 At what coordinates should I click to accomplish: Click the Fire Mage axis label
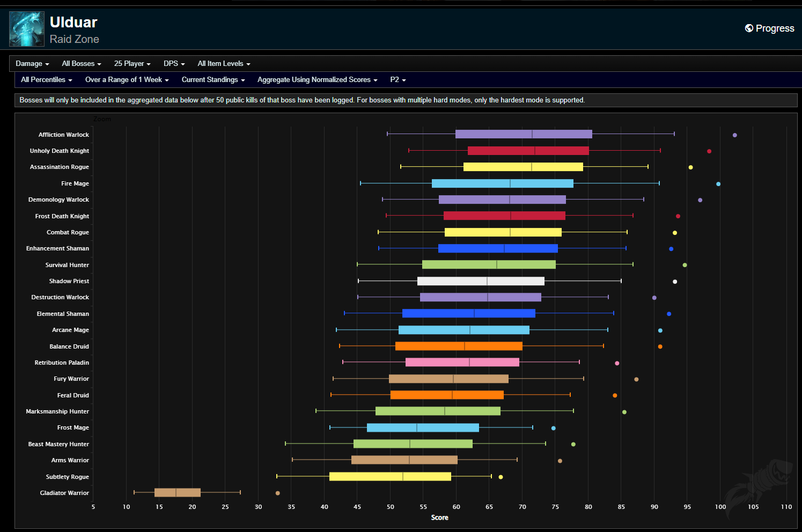[75, 183]
